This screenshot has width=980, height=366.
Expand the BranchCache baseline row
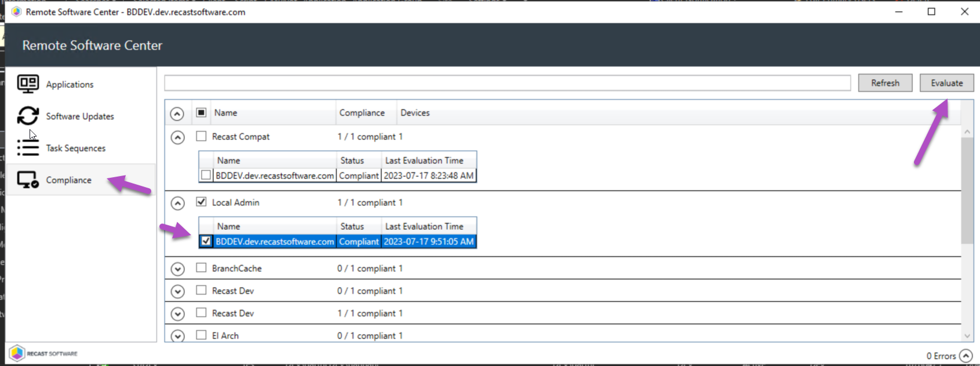pyautogui.click(x=177, y=269)
